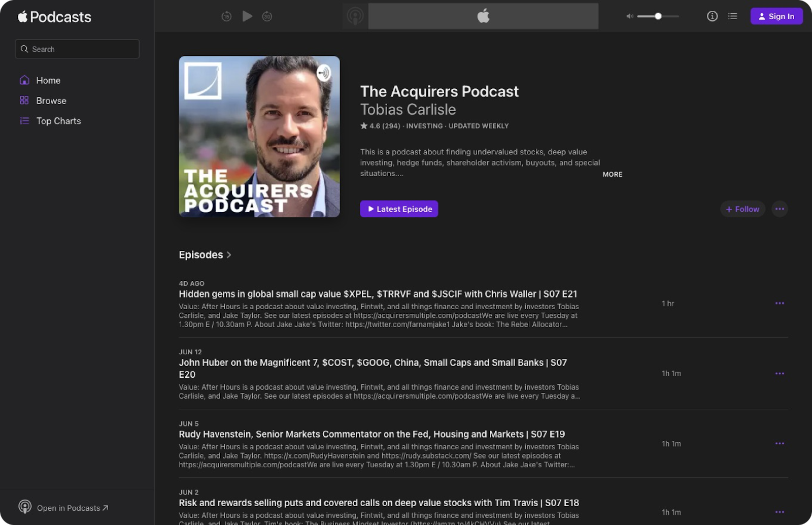The height and width of the screenshot is (525, 812).
Task: Click the Tobias Carlisle author name
Action: click(408, 109)
